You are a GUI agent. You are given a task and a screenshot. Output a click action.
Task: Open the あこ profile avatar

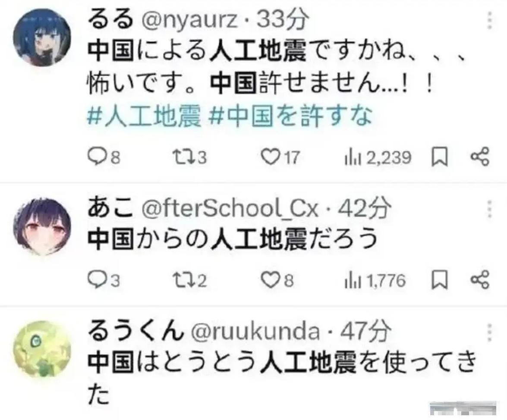pos(42,226)
